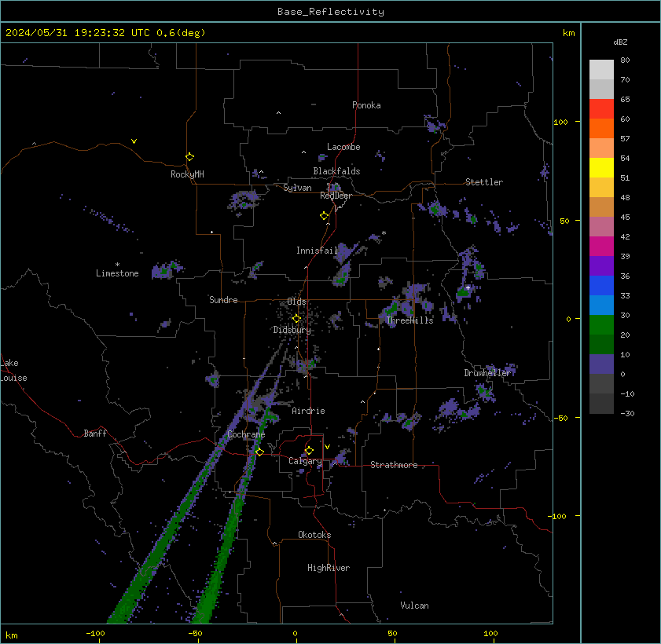Select the light blue swatch above 30 dBZ
Viewport: 661px width, 644px height.
tap(601, 306)
